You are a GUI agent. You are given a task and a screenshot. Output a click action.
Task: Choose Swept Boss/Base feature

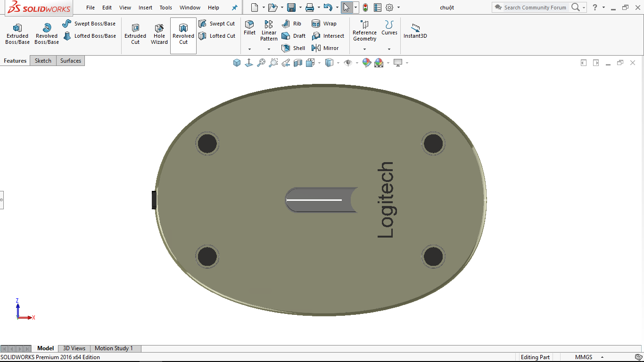click(x=89, y=24)
